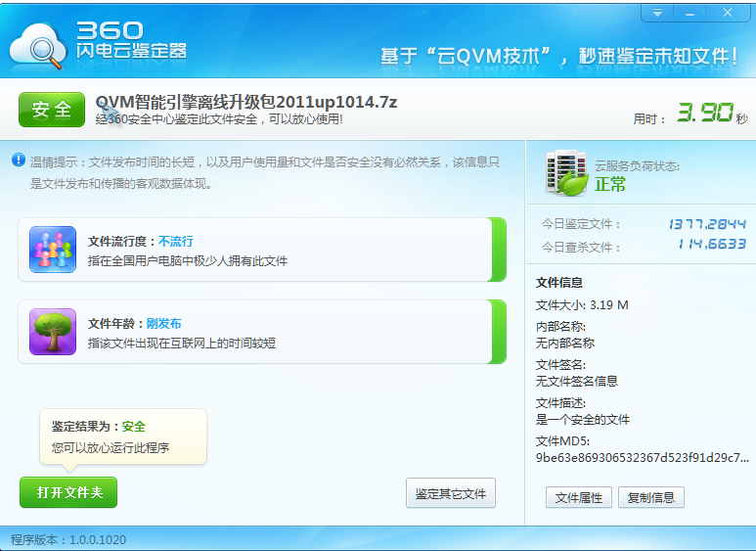The height and width of the screenshot is (551, 756).
Task: Click the file name QVM智能引擎离线升级包 title
Action: (245, 102)
